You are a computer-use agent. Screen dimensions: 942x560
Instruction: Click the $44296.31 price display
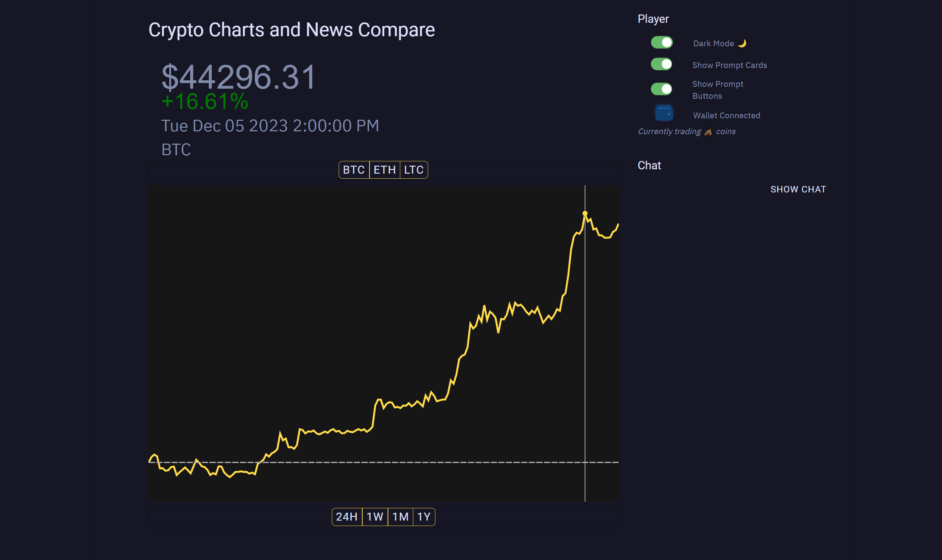[x=238, y=77]
